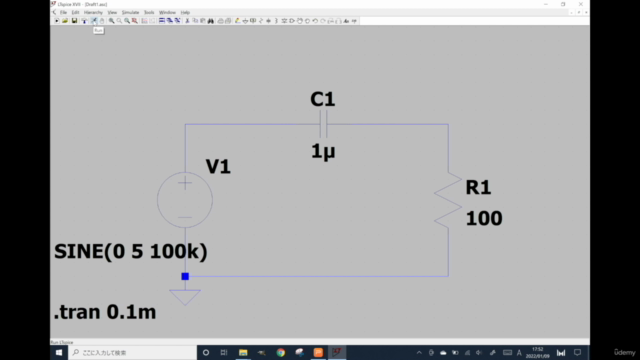Open Chrome from the taskbar
Image resolution: width=640 pixels, height=360 pixels.
point(280,353)
